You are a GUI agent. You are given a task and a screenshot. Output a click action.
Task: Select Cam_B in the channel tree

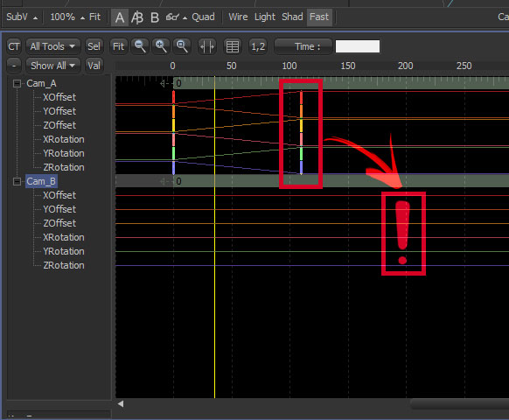[41, 181]
